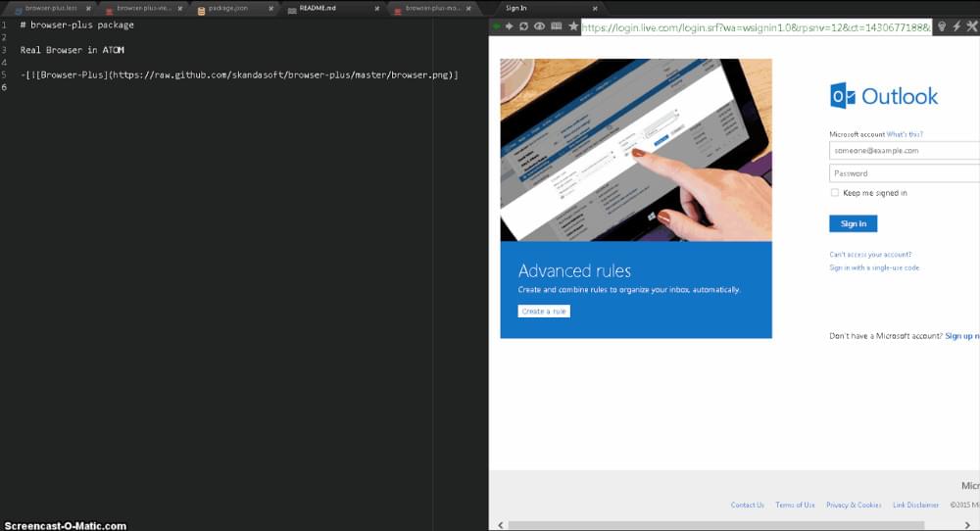Check the Keep me signed in checkbox

834,192
